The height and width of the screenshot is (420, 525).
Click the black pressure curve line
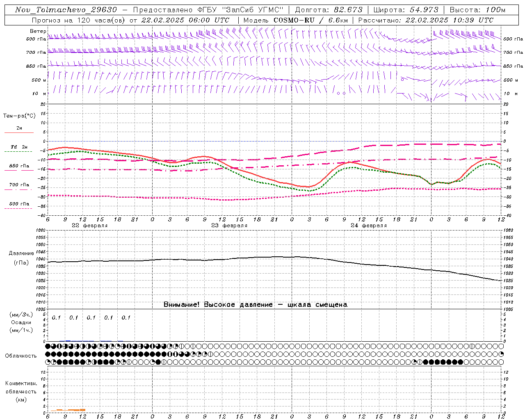[275, 257]
